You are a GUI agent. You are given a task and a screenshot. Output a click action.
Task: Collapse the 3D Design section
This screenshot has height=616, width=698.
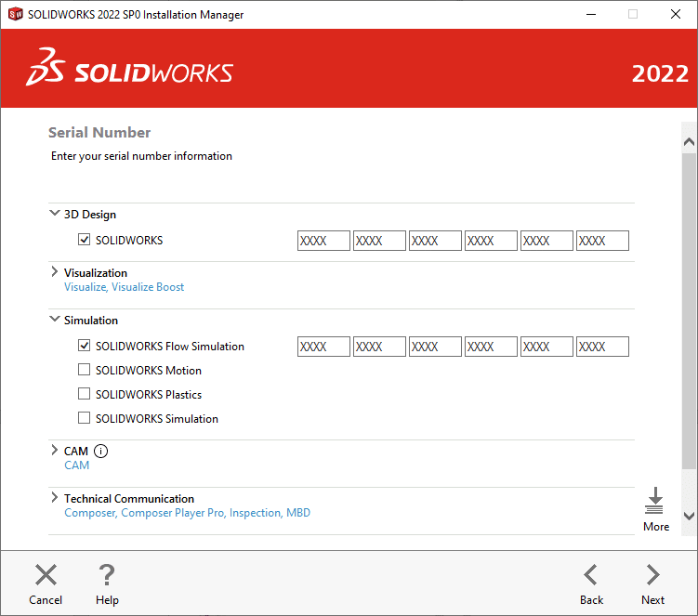click(54, 215)
